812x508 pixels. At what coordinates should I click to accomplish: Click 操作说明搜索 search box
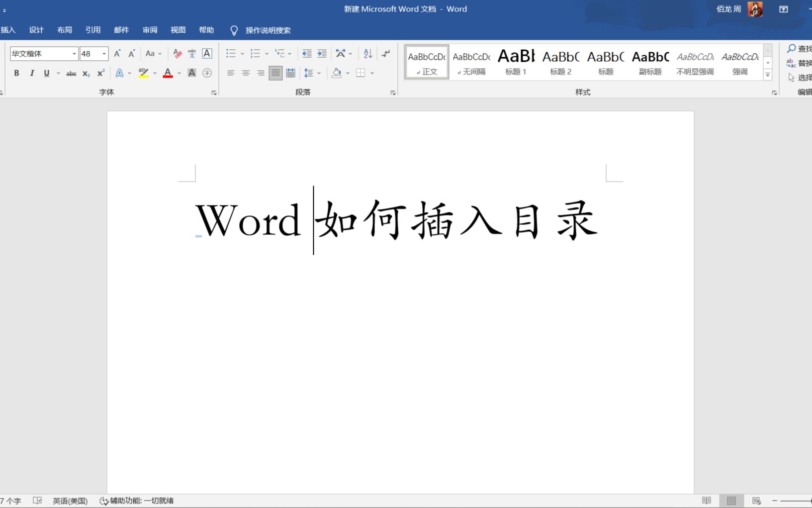(268, 30)
